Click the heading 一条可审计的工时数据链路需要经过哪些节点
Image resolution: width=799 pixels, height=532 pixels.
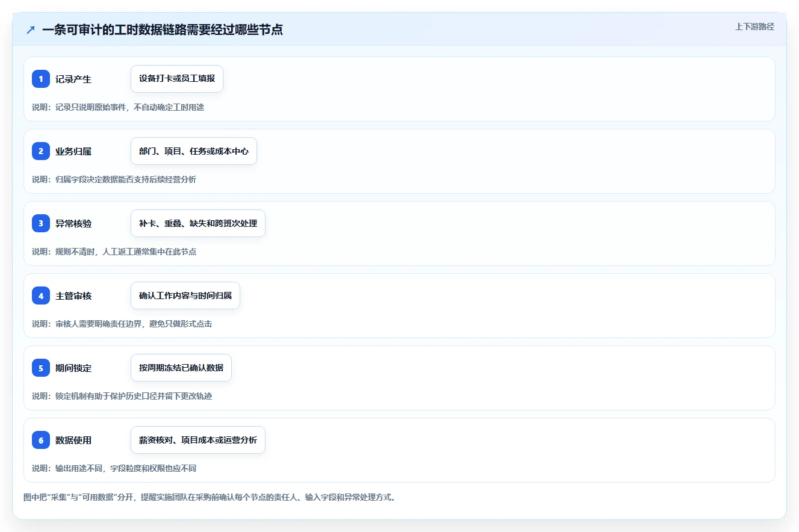163,29
